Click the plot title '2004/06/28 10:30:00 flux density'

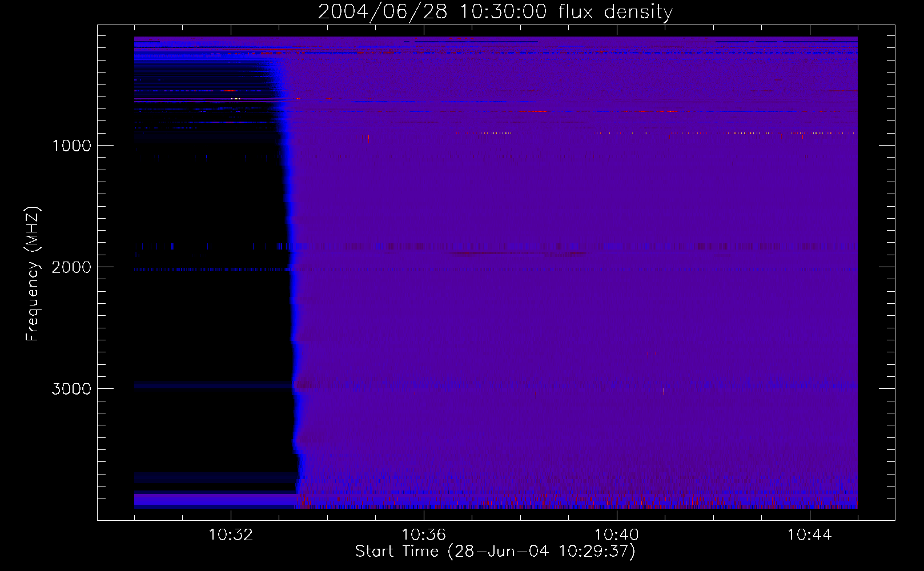(x=495, y=12)
